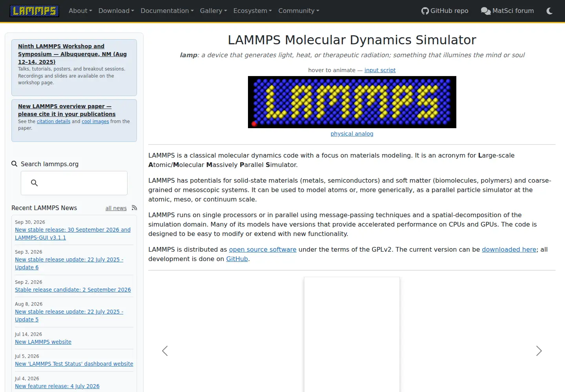
Task: Follow the GitHub link in the paragraph
Action: tap(237, 259)
